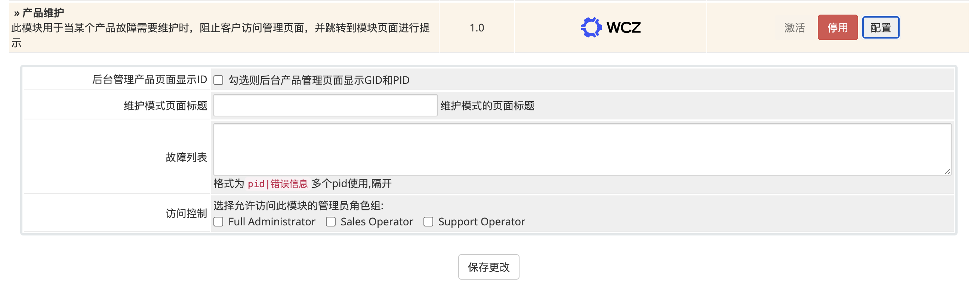The height and width of the screenshot is (286, 980).
Task: Save changes with 保存更改 button
Action: click(x=489, y=267)
